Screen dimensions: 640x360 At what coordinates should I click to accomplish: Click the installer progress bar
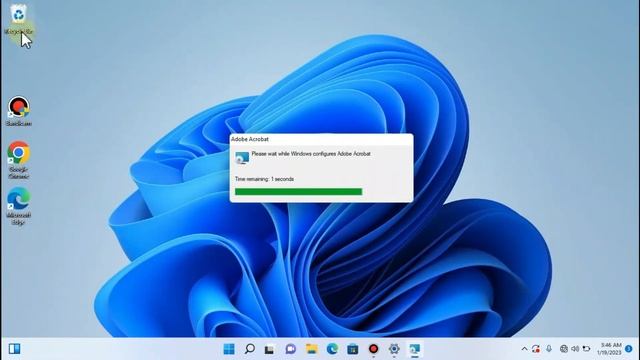click(298, 192)
